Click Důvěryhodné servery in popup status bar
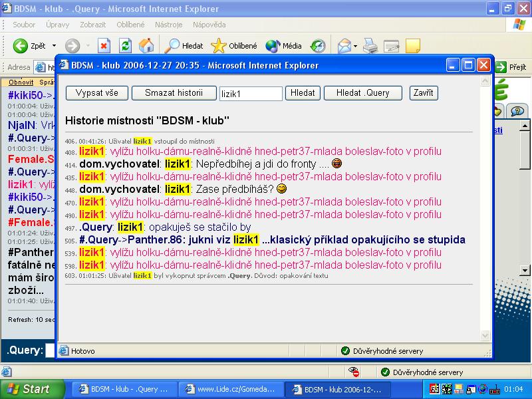532x399 pixels. pyautogui.click(x=382, y=351)
